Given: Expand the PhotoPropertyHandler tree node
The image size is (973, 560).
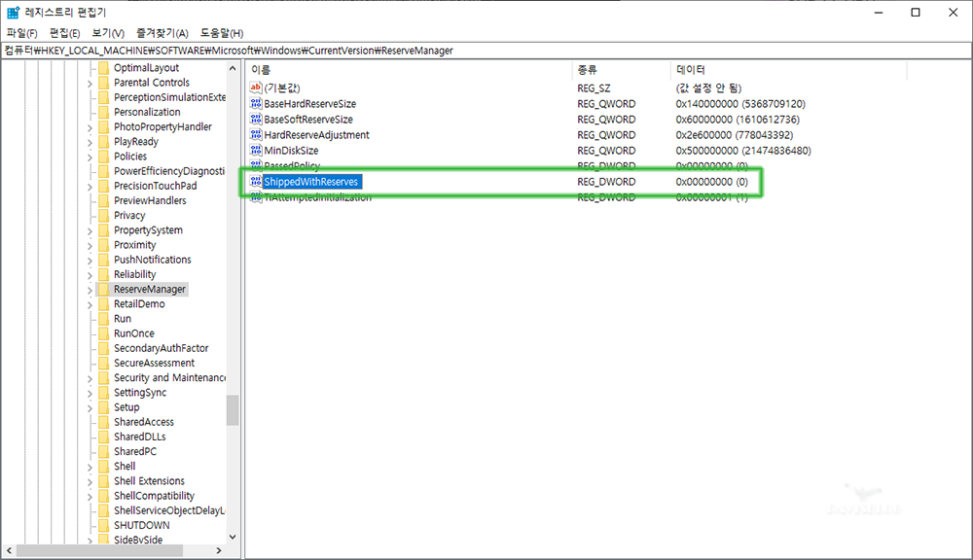Looking at the screenshot, I should [90, 127].
